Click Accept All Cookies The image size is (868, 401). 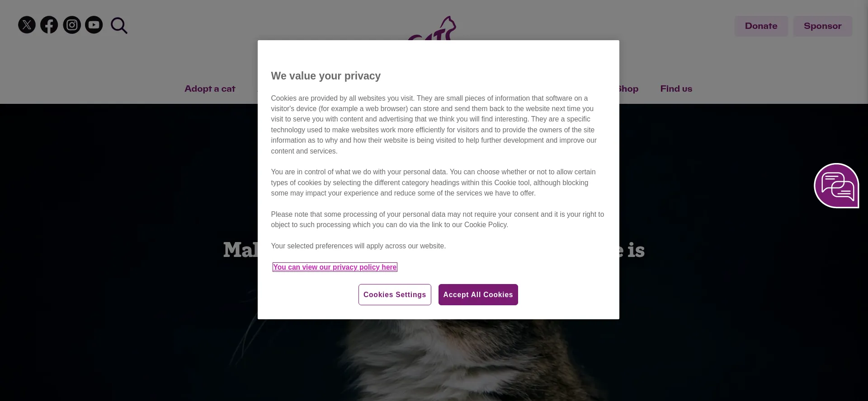pos(478,295)
